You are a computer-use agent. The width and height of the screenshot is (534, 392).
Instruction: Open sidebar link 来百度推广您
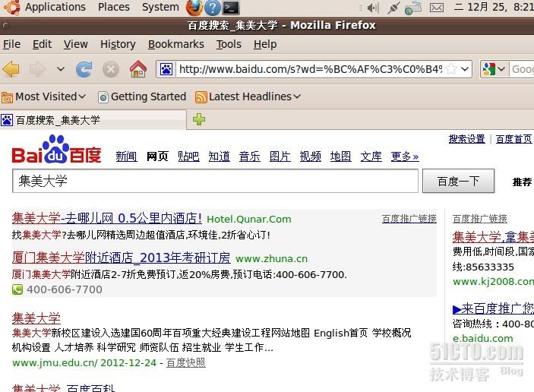pos(493,308)
